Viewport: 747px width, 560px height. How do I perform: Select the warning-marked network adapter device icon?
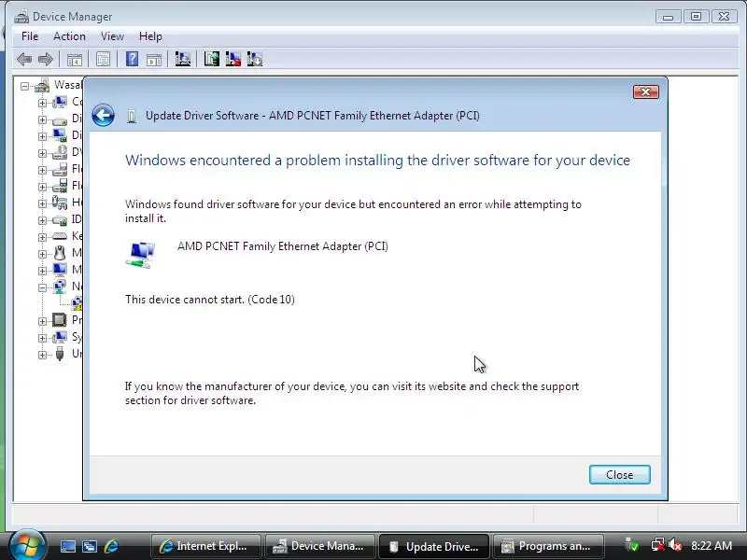click(77, 302)
